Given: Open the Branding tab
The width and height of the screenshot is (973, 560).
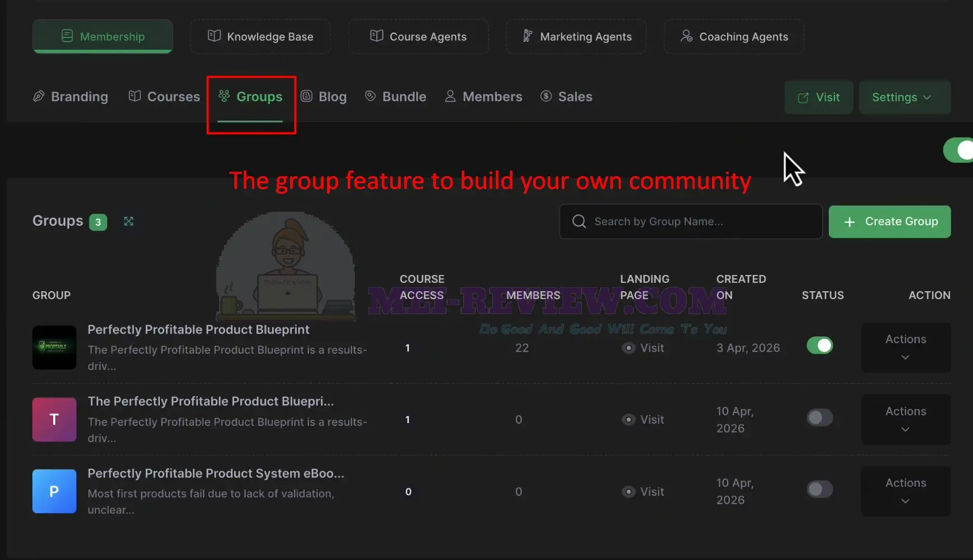Looking at the screenshot, I should [70, 97].
